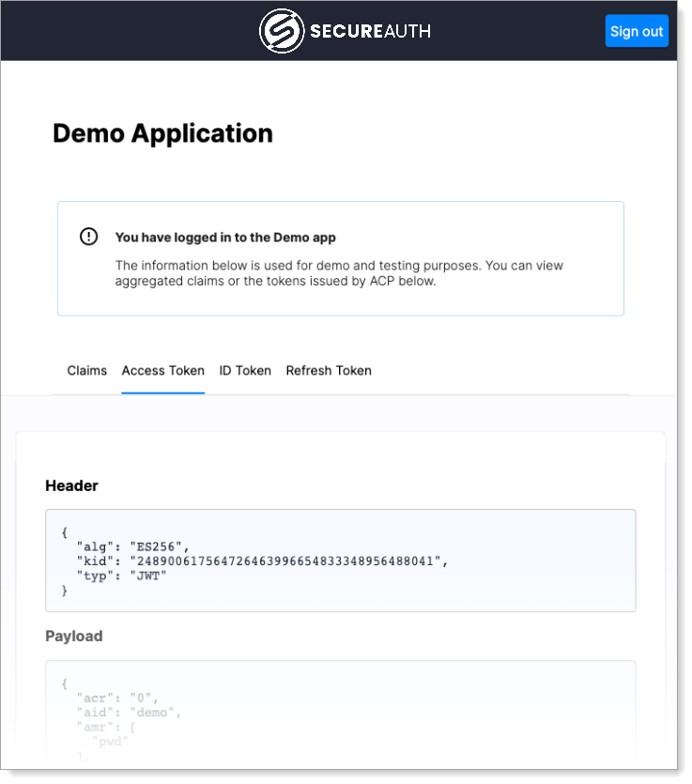Click the Header section title
Viewport: 692px width, 784px height.
point(71,485)
